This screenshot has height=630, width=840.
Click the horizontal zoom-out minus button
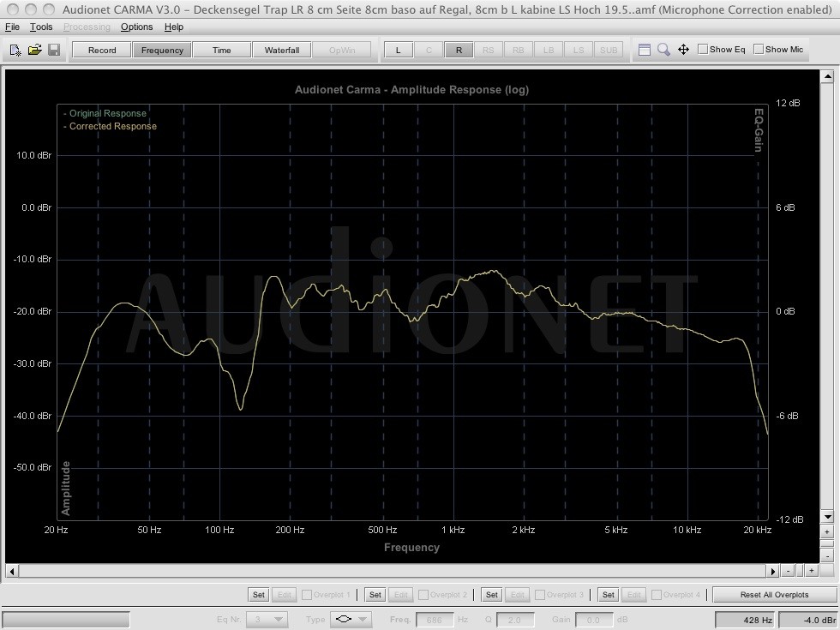tap(789, 571)
